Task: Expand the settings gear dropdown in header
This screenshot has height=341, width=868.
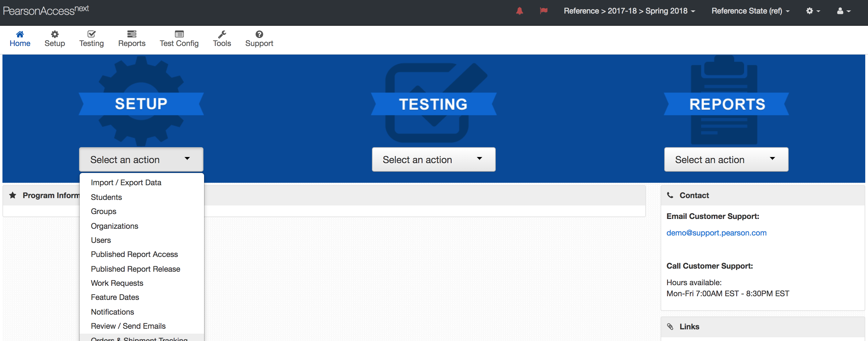Action: tap(813, 11)
